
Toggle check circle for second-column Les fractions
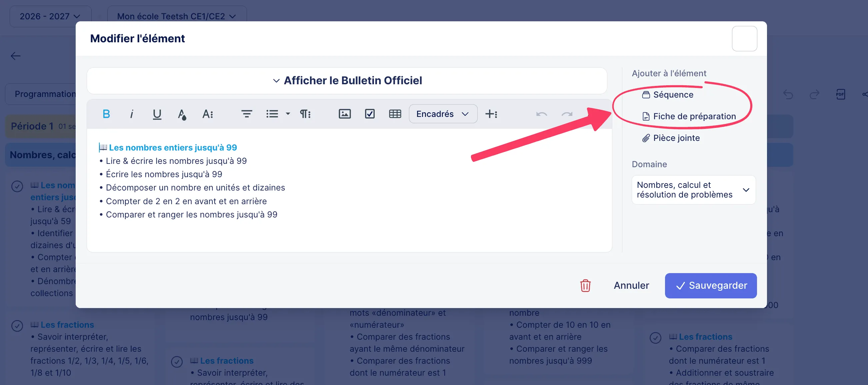coord(177,361)
